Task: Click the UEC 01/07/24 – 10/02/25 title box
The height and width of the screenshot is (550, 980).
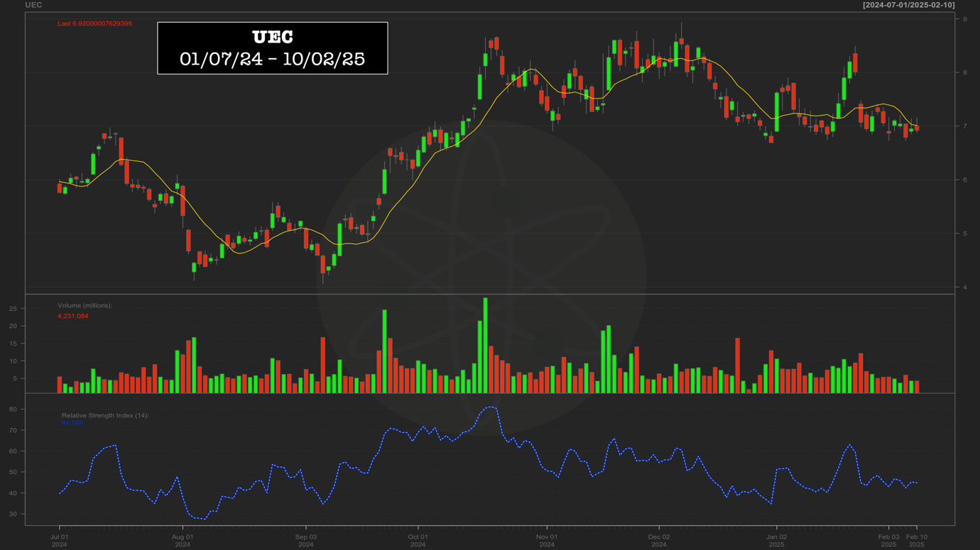Action: click(x=273, y=48)
